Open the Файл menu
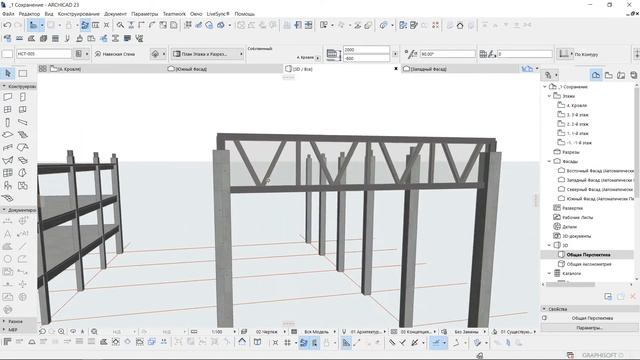 pyautogui.click(x=8, y=14)
